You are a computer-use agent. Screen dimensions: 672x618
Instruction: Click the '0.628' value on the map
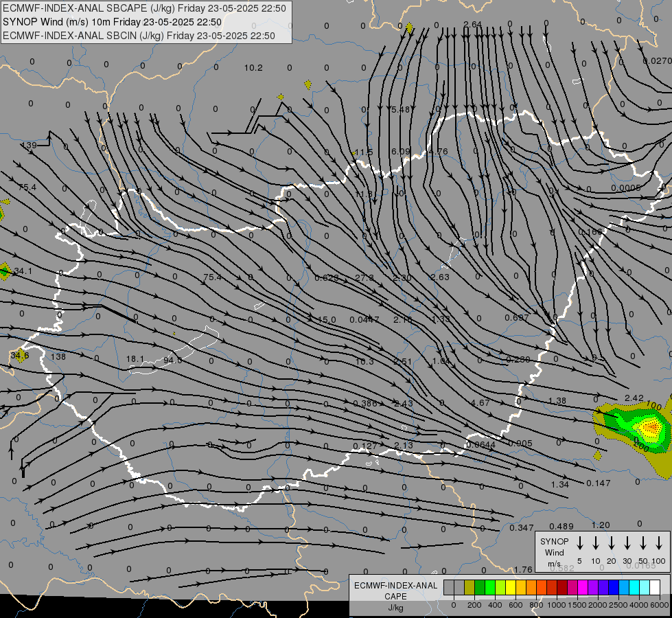click(327, 278)
